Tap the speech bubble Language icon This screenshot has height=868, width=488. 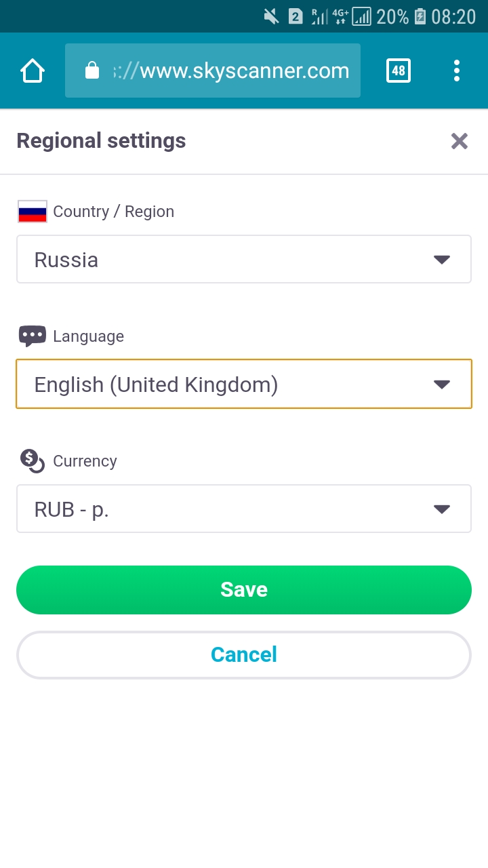[33, 336]
